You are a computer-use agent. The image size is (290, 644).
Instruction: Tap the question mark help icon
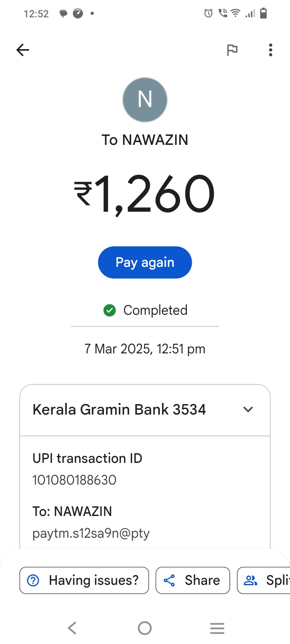pos(33,580)
